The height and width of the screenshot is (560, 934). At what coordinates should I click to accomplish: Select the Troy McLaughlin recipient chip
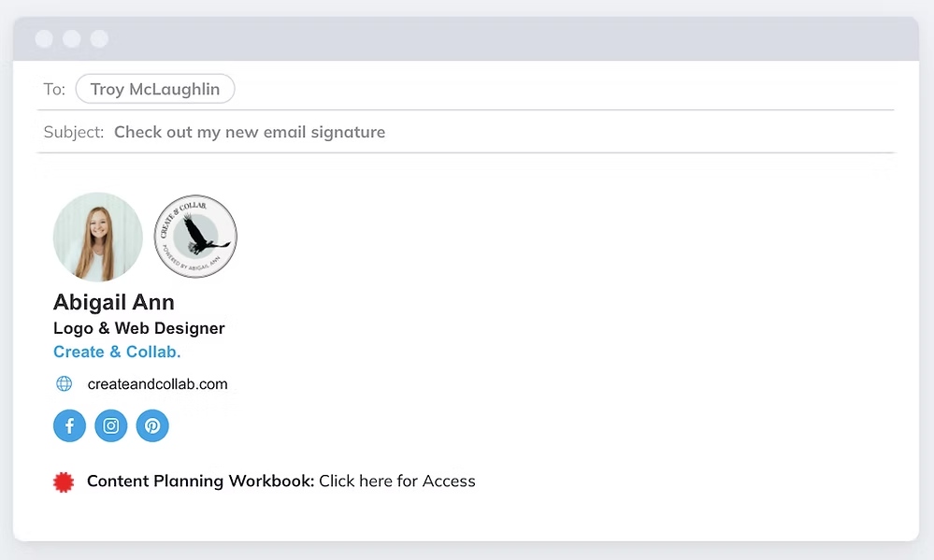[155, 89]
